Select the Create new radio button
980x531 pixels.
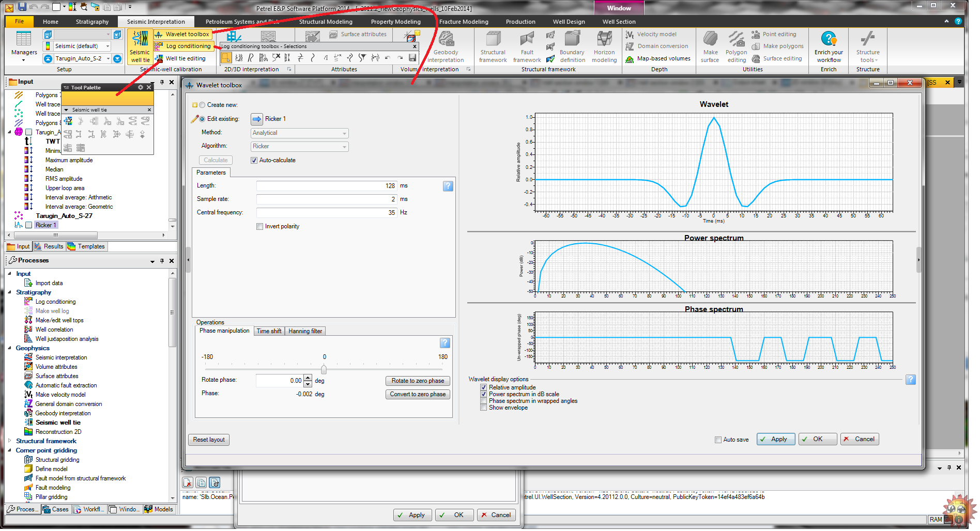tap(202, 105)
